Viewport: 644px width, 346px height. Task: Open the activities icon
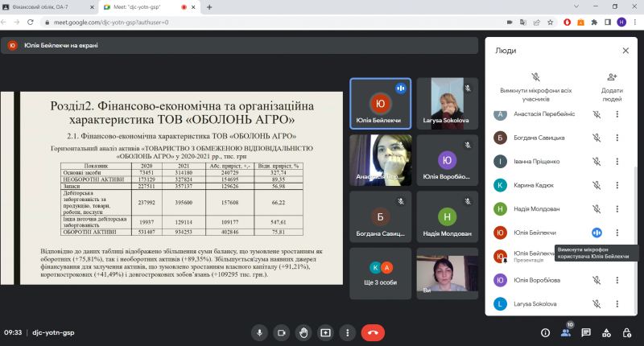(606, 333)
